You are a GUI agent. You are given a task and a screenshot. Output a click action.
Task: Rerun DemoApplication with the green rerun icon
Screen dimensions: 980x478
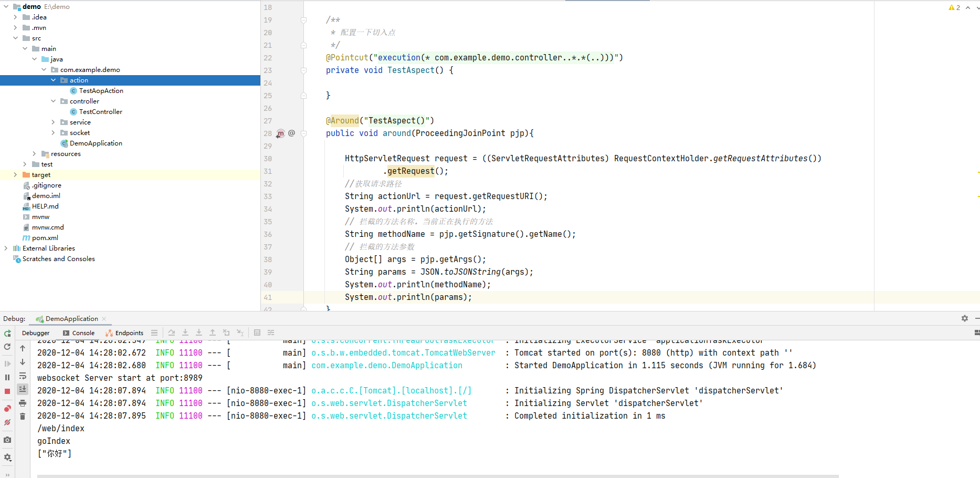[7, 334]
